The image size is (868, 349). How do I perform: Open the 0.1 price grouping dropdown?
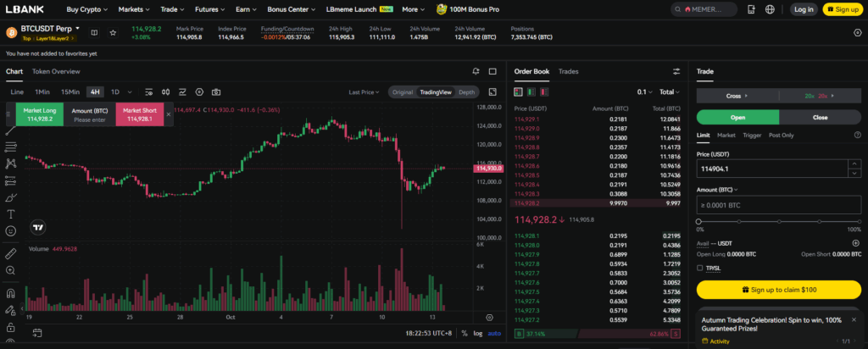645,91
